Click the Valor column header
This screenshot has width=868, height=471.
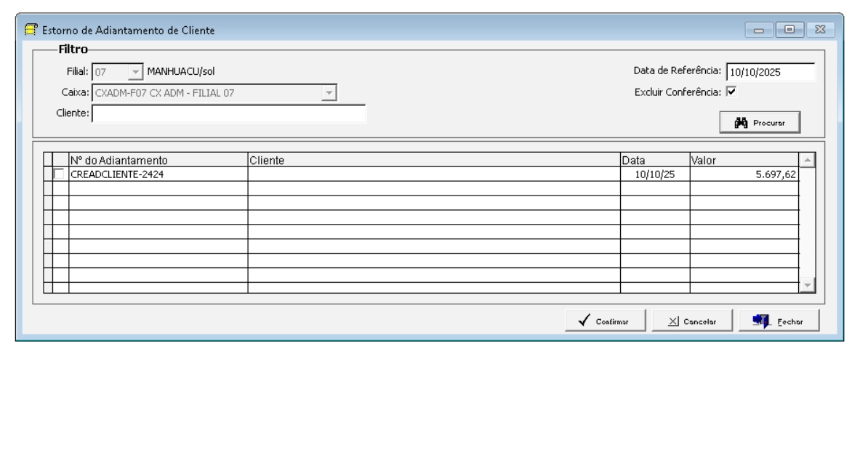[x=744, y=159]
